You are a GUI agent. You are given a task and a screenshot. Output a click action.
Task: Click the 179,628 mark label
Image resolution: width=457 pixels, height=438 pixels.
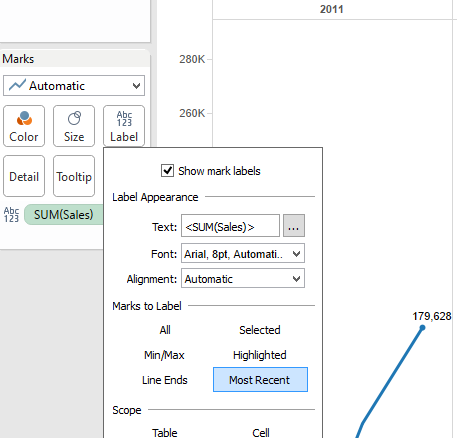pyautogui.click(x=432, y=316)
